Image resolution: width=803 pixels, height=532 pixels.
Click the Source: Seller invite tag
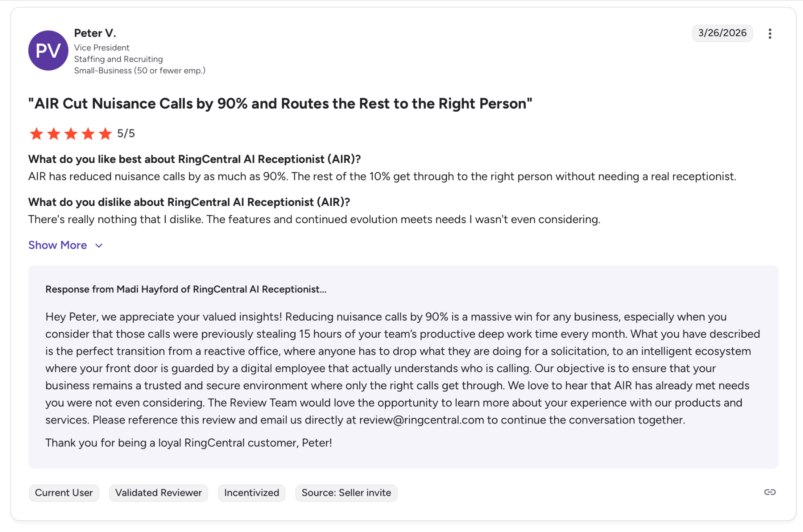[346, 493]
